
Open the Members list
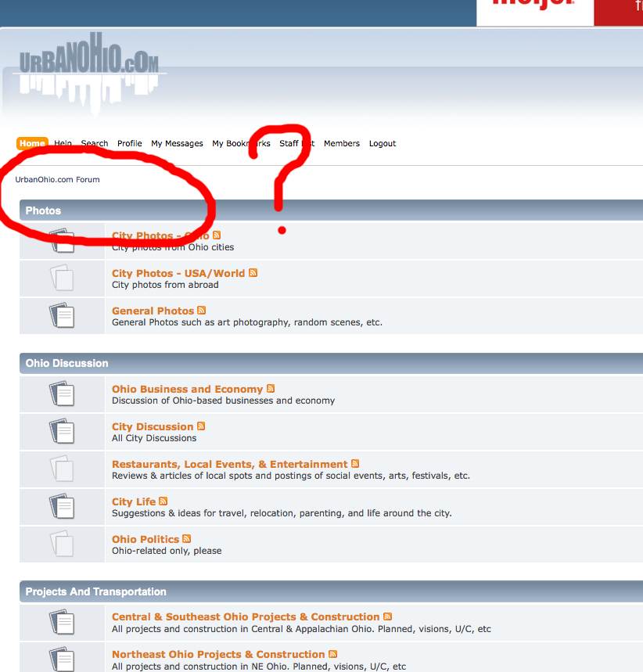tap(342, 144)
